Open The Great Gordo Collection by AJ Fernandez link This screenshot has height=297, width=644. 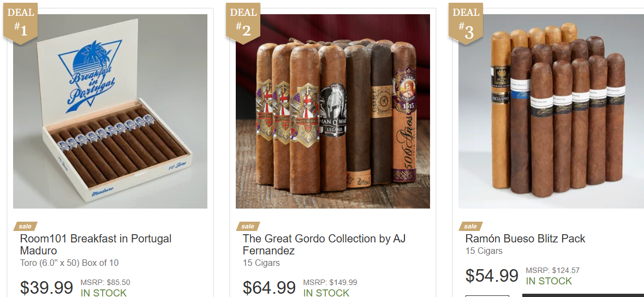click(324, 245)
